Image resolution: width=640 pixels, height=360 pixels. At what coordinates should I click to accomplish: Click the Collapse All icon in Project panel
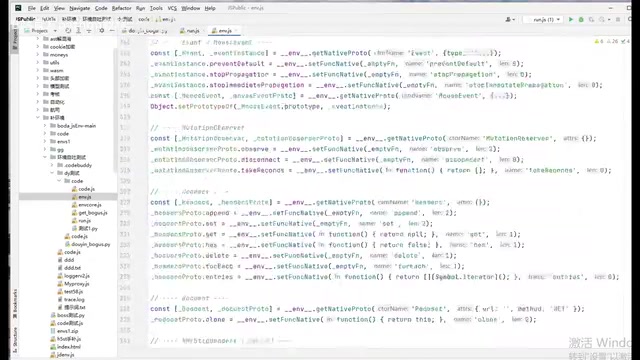tap(89, 31)
